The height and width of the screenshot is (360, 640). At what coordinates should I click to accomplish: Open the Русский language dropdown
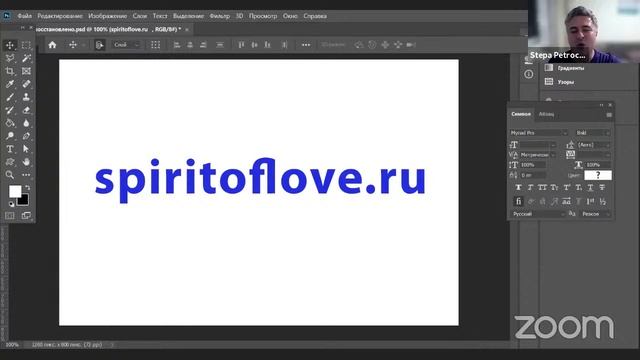tap(538, 214)
